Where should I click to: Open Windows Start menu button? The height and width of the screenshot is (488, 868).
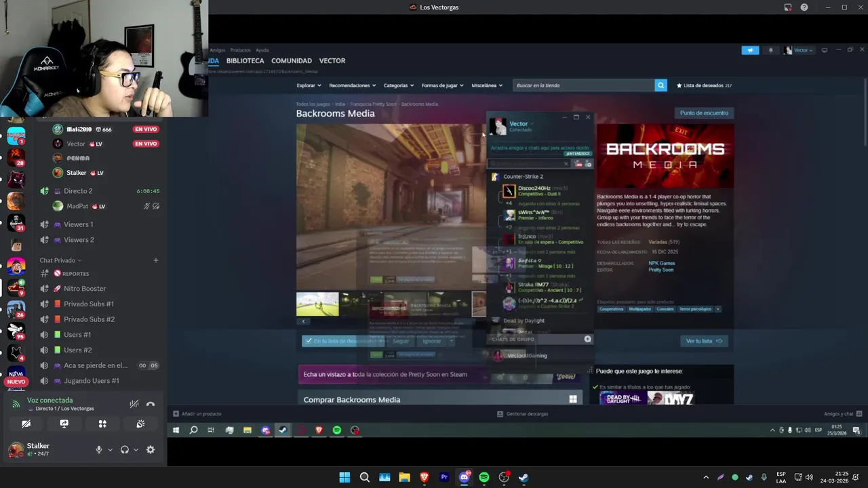(x=344, y=477)
